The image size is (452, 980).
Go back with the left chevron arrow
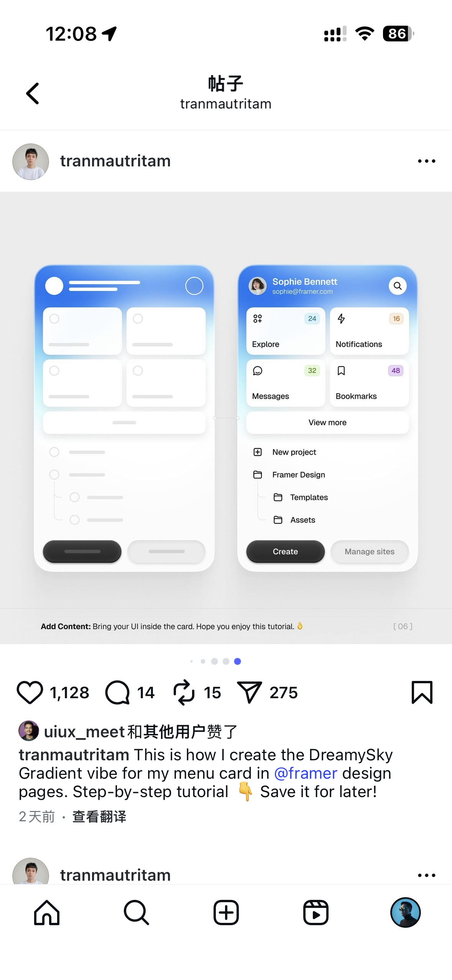point(33,93)
